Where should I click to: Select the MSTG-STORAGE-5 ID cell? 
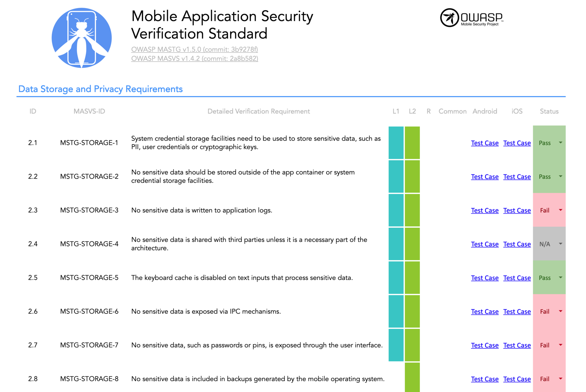click(x=89, y=278)
